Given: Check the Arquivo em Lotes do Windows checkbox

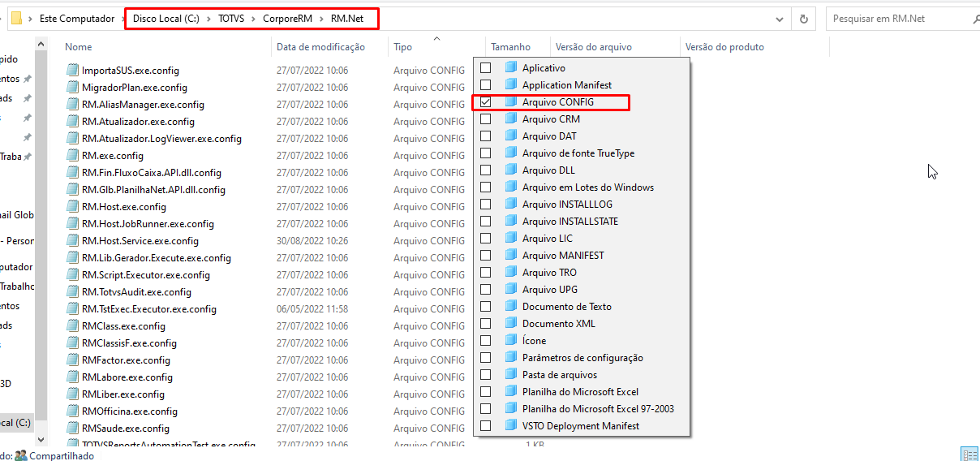Looking at the screenshot, I should (485, 187).
